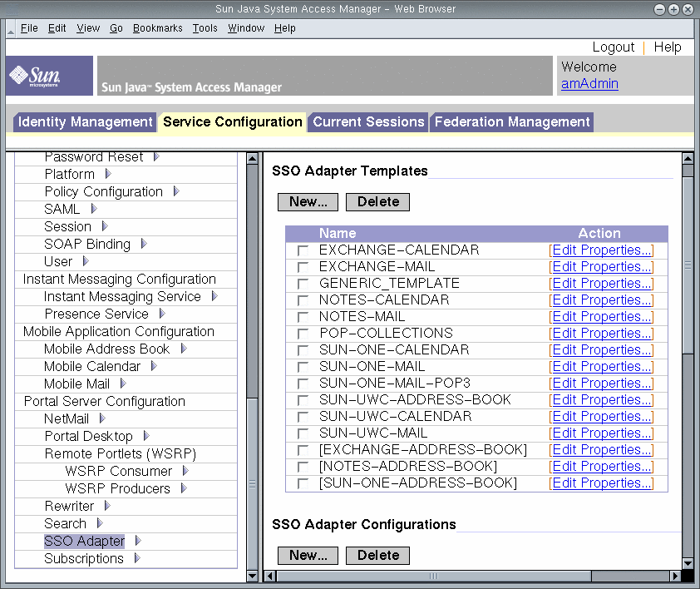
Task: Click the horizontal scroll right arrow
Action: pos(675,576)
